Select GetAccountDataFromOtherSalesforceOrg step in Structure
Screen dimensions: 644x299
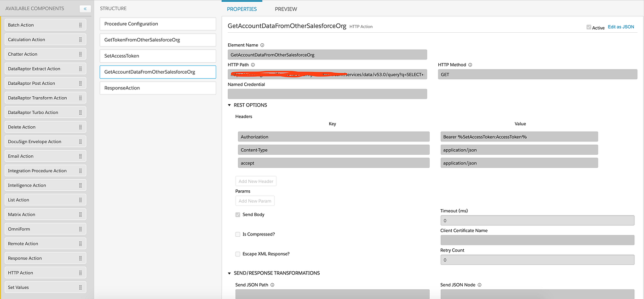(x=157, y=72)
